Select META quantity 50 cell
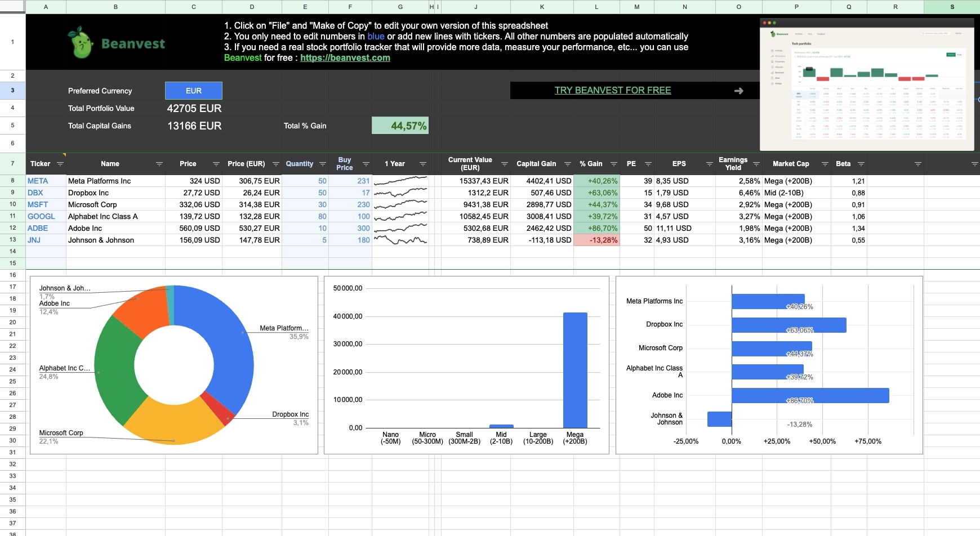 point(305,181)
